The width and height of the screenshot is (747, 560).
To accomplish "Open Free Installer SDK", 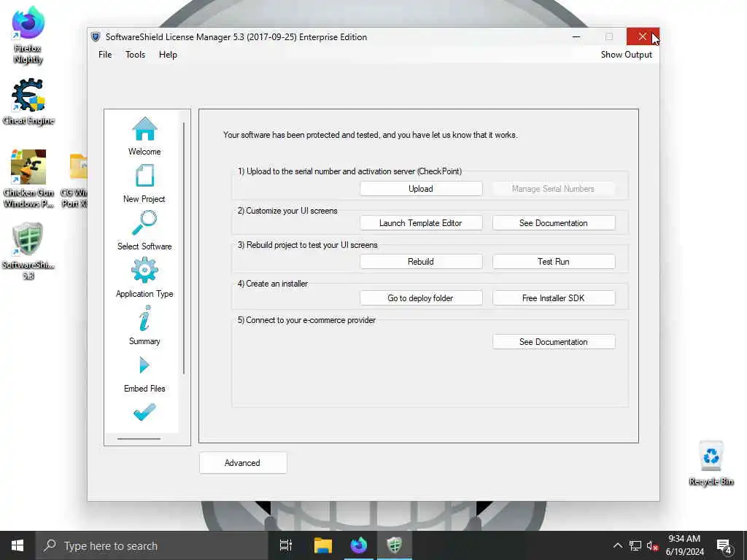I will pos(554,298).
